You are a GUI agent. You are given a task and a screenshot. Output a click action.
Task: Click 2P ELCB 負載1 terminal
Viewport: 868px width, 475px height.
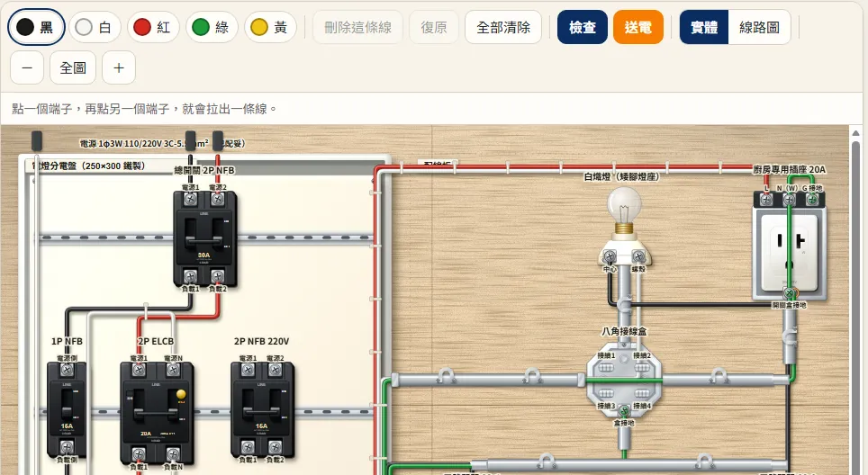coord(139,454)
